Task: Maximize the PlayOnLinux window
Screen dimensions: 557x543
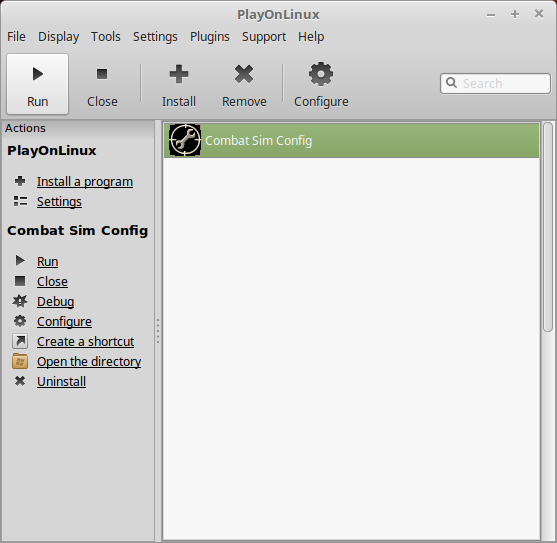Action: (x=515, y=14)
